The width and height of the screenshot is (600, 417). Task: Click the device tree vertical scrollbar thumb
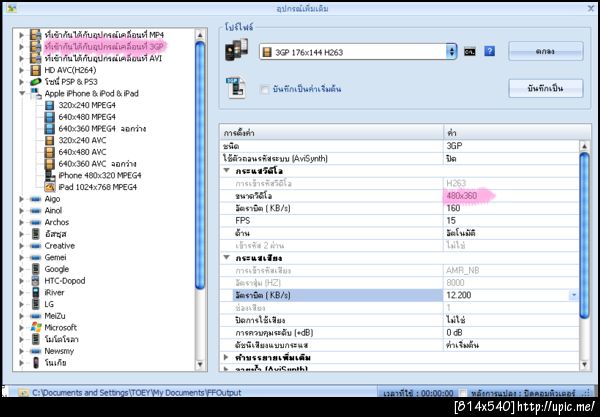200,165
